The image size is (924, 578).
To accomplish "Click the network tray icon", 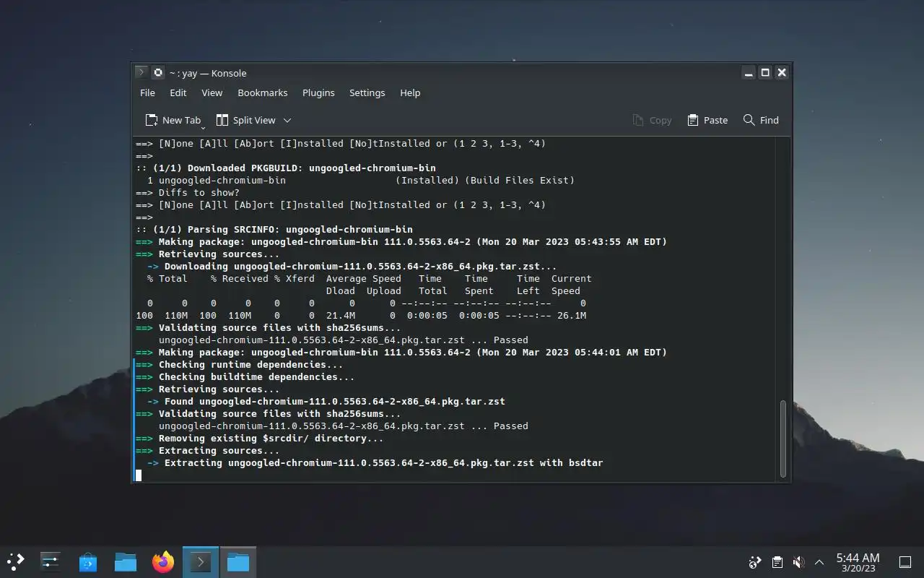I will point(755,562).
